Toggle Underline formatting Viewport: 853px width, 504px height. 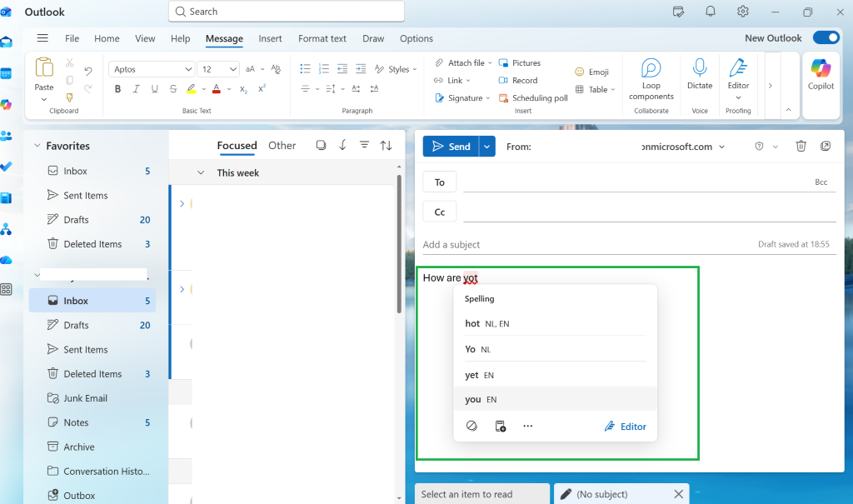[154, 88]
